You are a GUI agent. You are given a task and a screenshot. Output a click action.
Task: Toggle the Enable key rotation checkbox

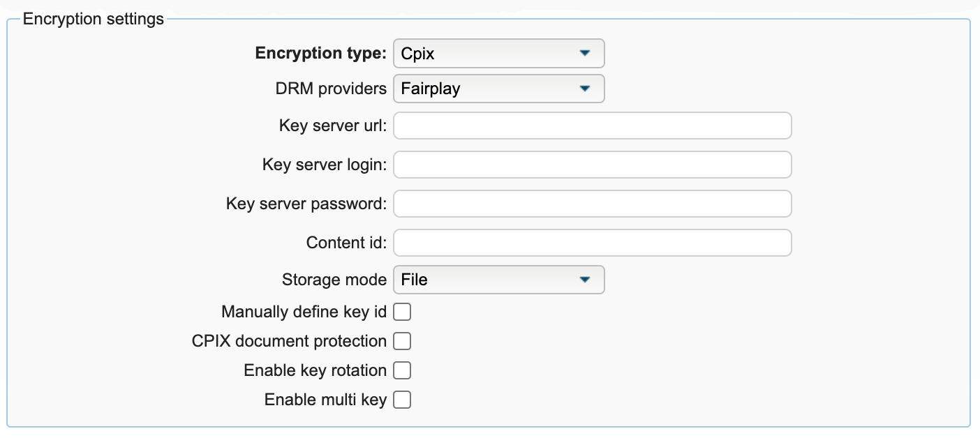(x=402, y=370)
